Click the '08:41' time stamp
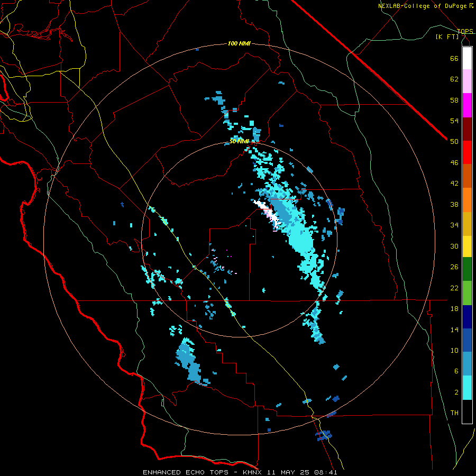Viewport: 476px width, 476px height. point(326,472)
